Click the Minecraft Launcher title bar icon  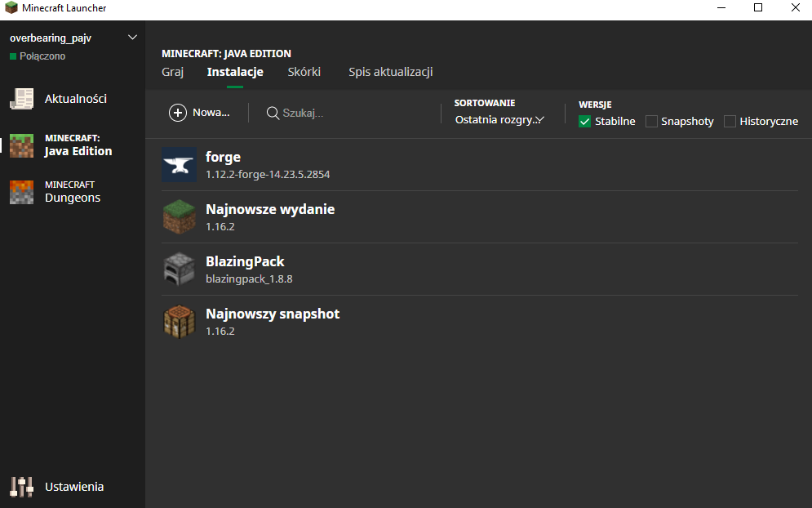(11, 8)
